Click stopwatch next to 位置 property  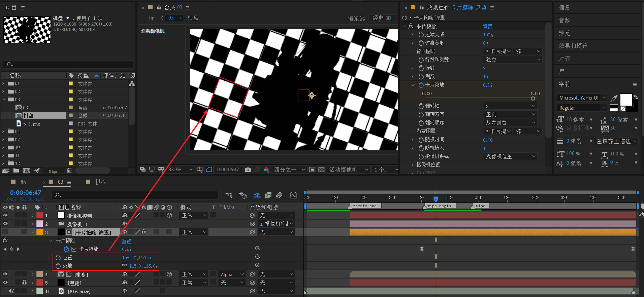[58, 257]
